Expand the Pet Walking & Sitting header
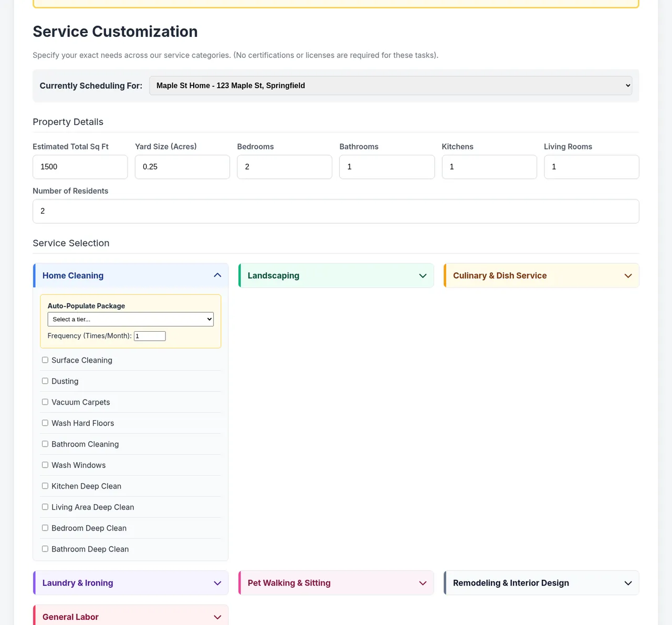Image resolution: width=672 pixels, height=625 pixels. 336,583
